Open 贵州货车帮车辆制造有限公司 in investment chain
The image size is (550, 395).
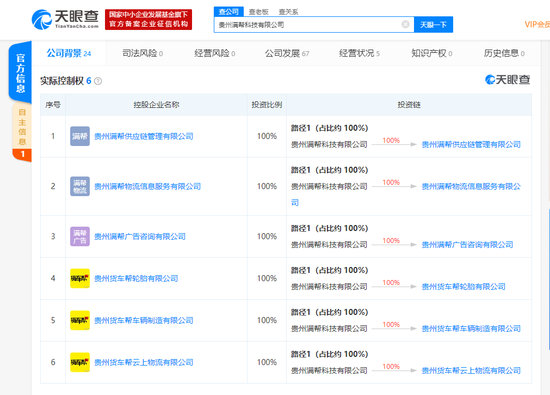coord(471,329)
